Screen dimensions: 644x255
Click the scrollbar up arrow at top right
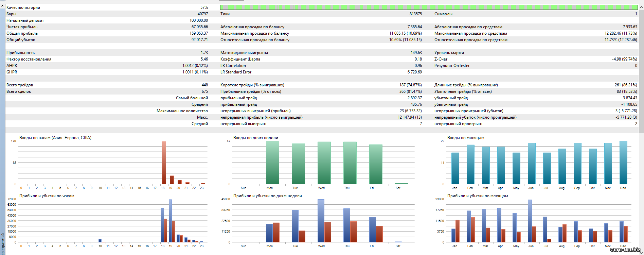point(641,7)
